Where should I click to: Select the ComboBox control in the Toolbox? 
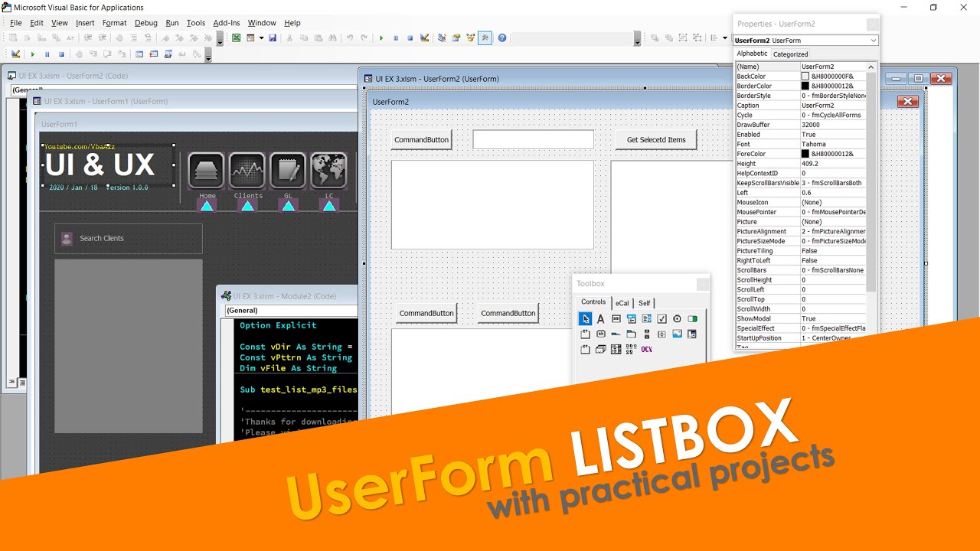[632, 319]
